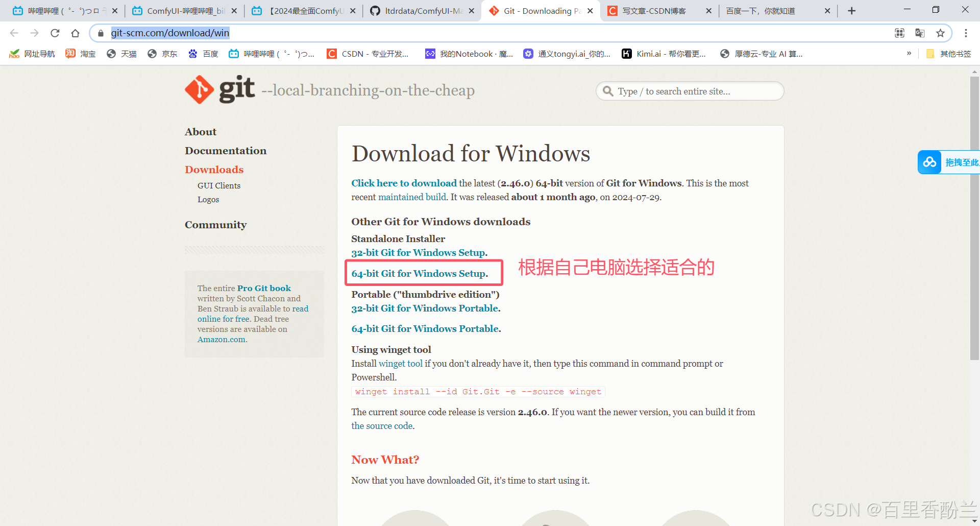Open the Logos page
The image size is (980, 526).
208,199
